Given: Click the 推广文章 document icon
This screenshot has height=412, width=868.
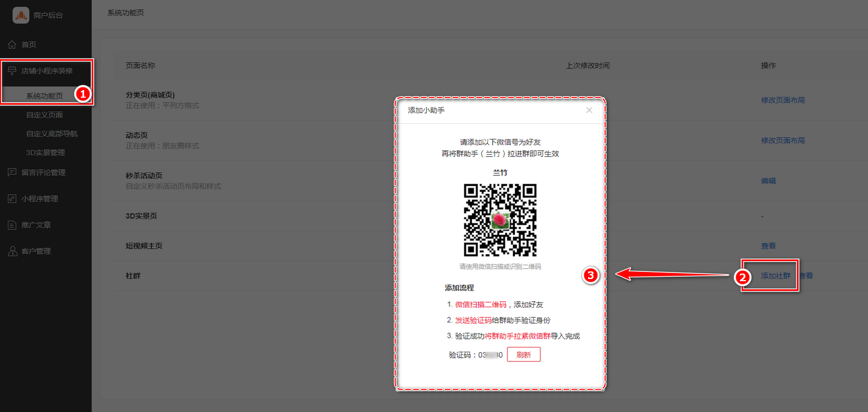Looking at the screenshot, I should 12,225.
